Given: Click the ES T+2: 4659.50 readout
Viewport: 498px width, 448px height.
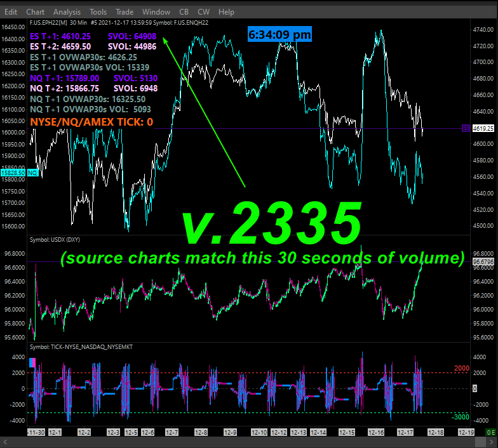Looking at the screenshot, I should 60,46.
